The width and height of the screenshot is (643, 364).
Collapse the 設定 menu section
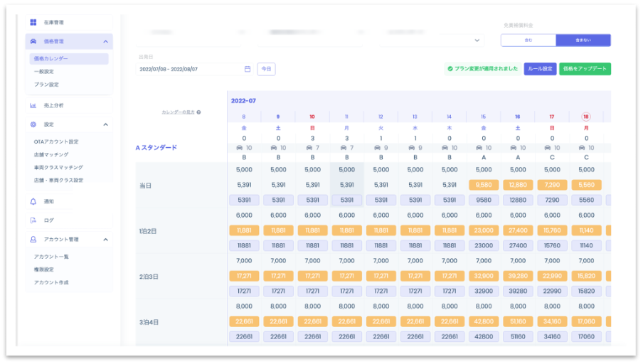pos(105,124)
